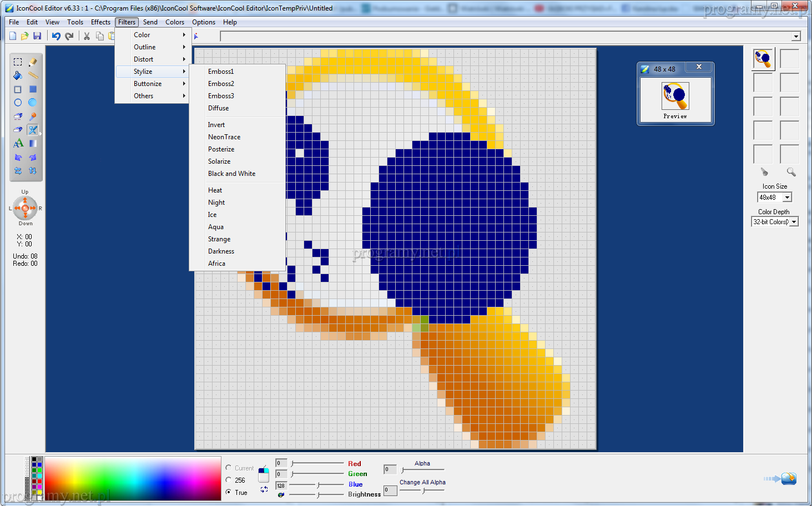Click the Undo arrow in the toolbar

56,36
